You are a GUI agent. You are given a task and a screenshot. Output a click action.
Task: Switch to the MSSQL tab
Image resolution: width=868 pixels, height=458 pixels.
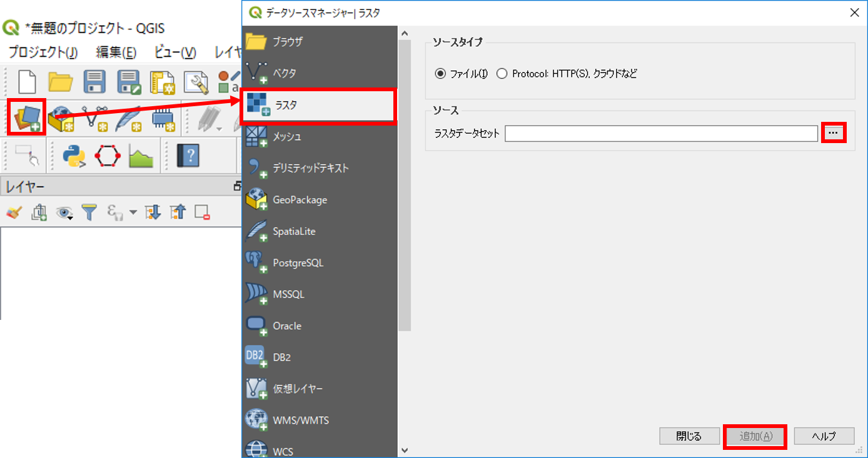point(320,294)
